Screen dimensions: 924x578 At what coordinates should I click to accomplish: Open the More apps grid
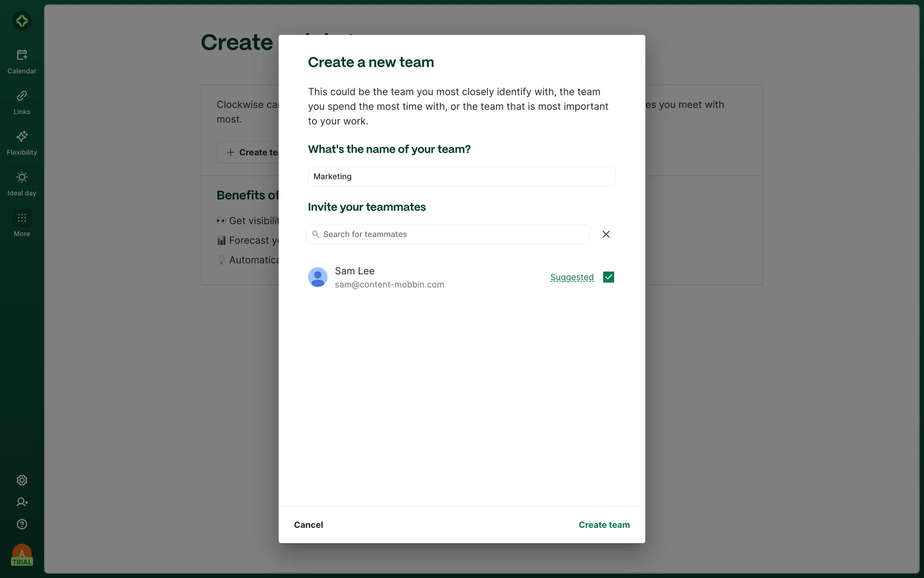click(22, 218)
